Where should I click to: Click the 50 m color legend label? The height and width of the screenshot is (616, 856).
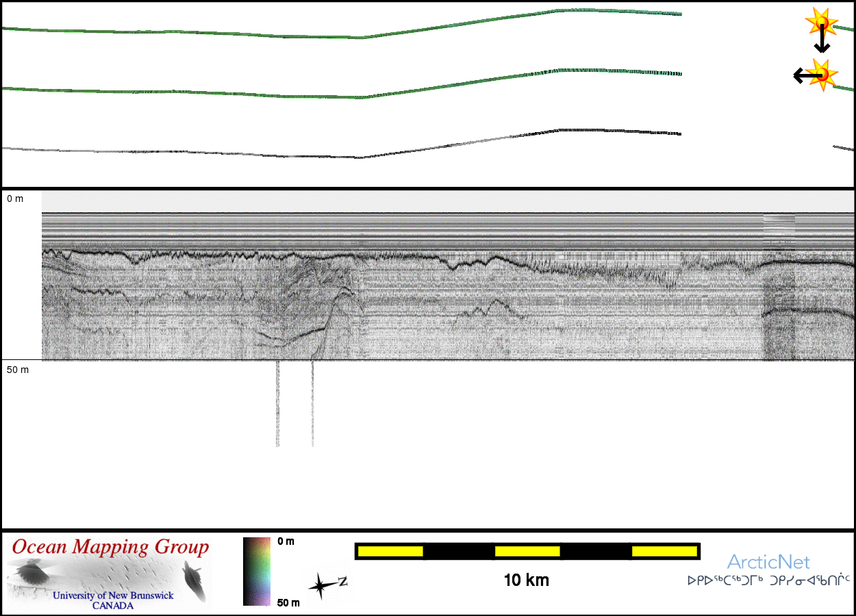[288, 603]
